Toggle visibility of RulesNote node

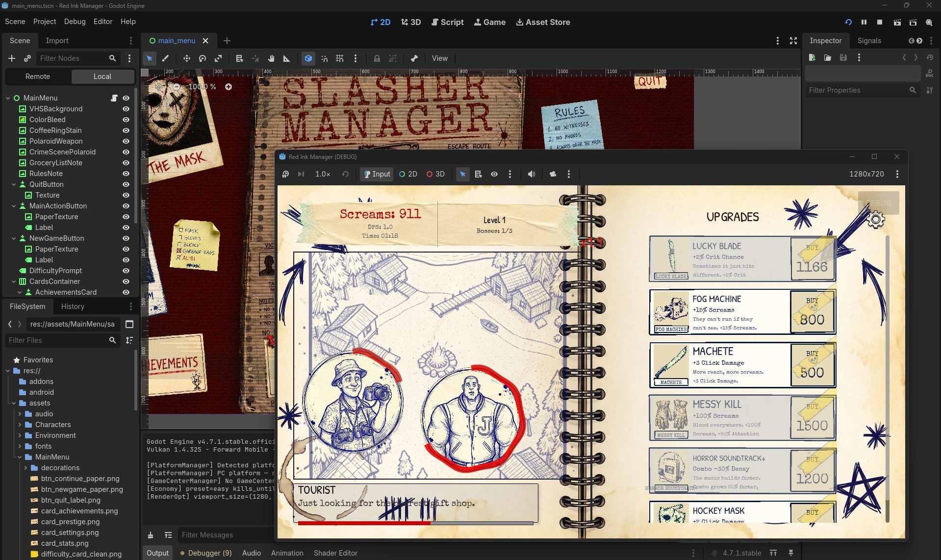coord(126,174)
